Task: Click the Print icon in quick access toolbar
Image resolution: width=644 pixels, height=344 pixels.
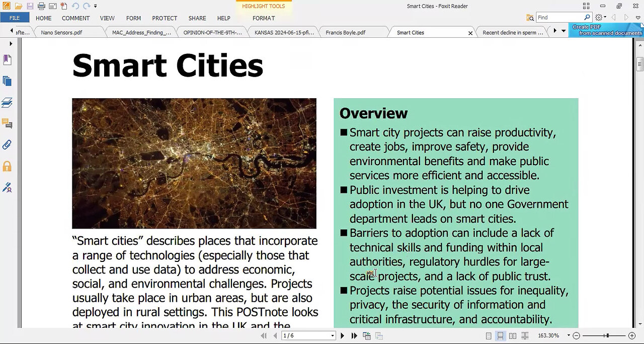Action: click(41, 6)
